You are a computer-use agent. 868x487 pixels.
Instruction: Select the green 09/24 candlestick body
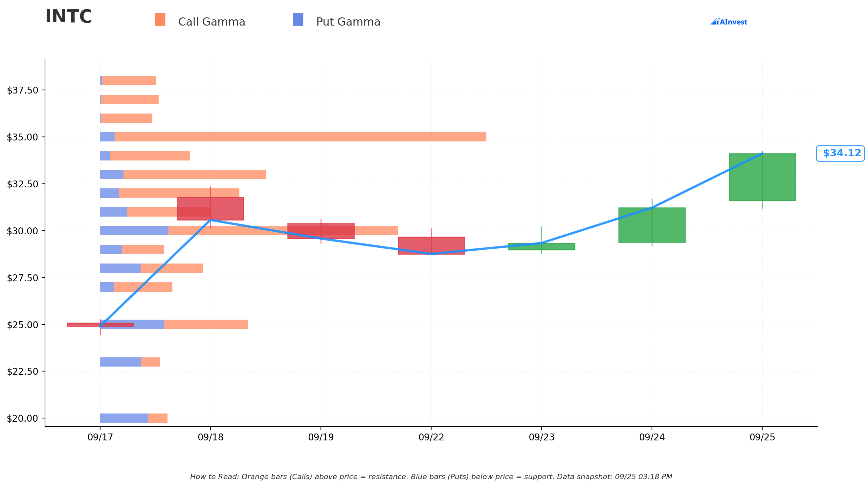coord(652,225)
